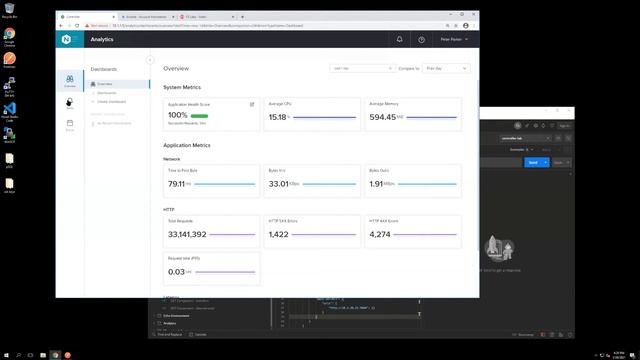Open the Alerts icon in left rail

[70, 103]
